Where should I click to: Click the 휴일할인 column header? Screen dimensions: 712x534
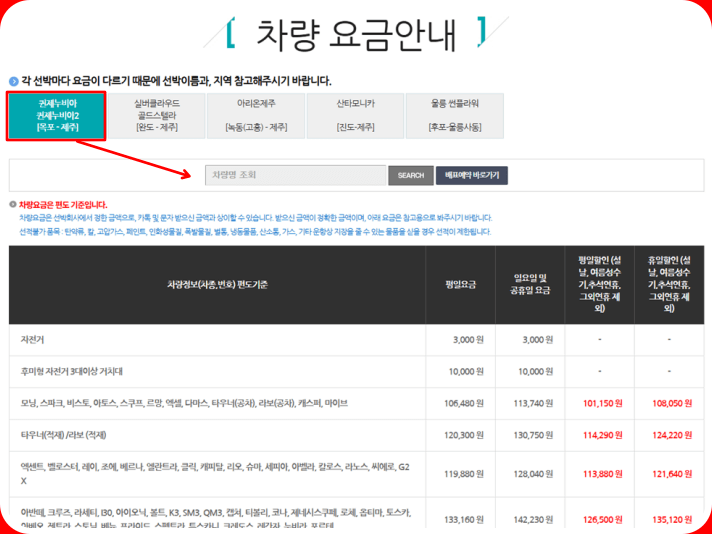point(669,284)
